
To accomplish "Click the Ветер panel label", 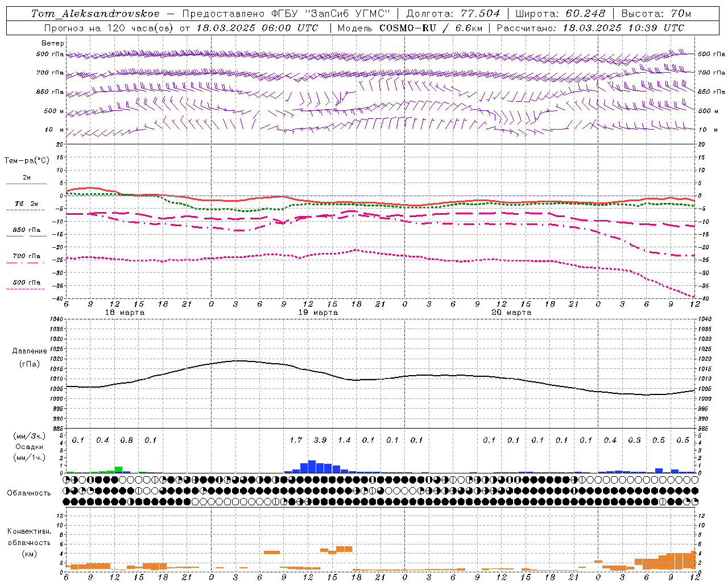I will pyautogui.click(x=53, y=43).
